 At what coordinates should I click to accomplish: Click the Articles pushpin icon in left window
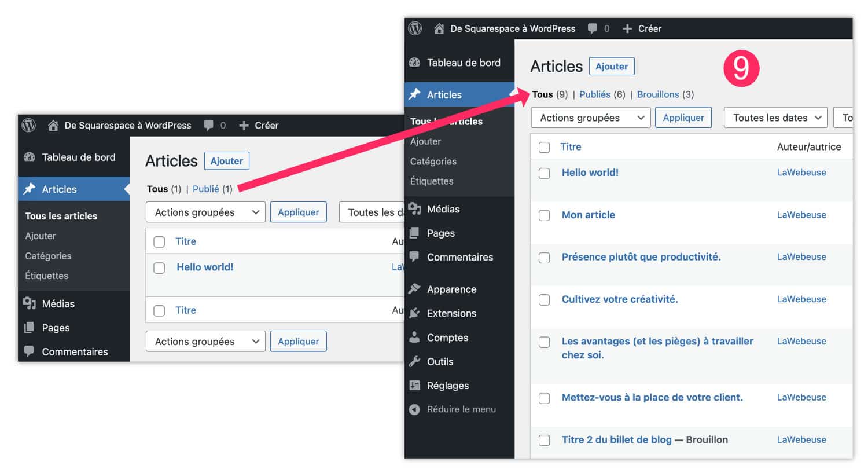[x=30, y=189]
